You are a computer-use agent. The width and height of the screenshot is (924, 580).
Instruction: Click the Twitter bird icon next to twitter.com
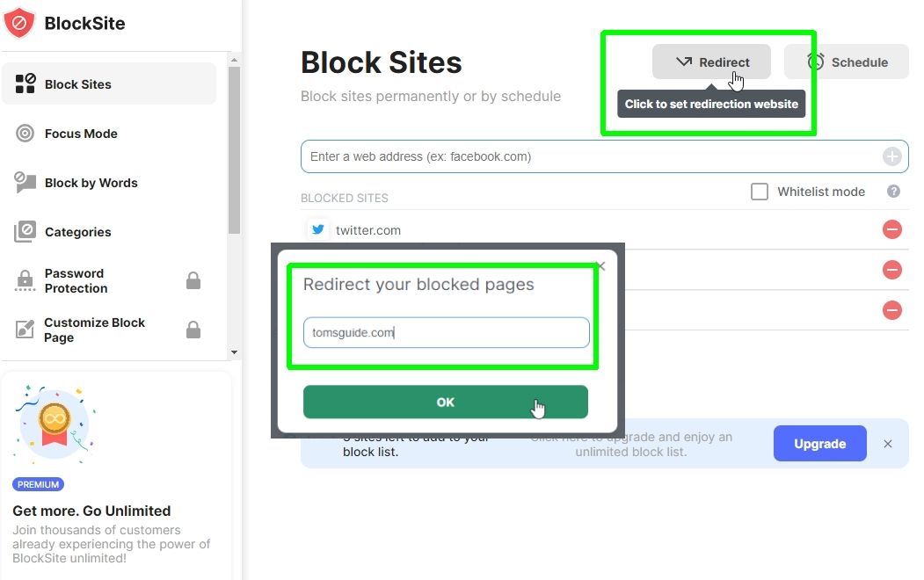(317, 229)
